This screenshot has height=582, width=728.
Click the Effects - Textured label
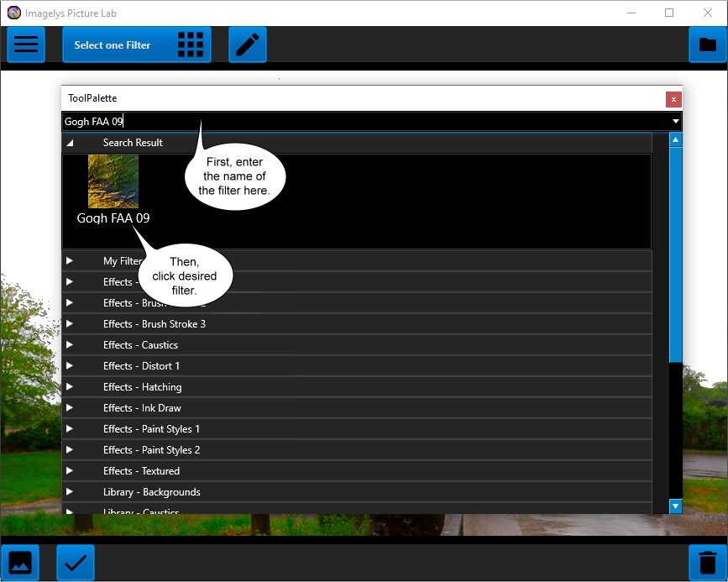pyautogui.click(x=142, y=470)
